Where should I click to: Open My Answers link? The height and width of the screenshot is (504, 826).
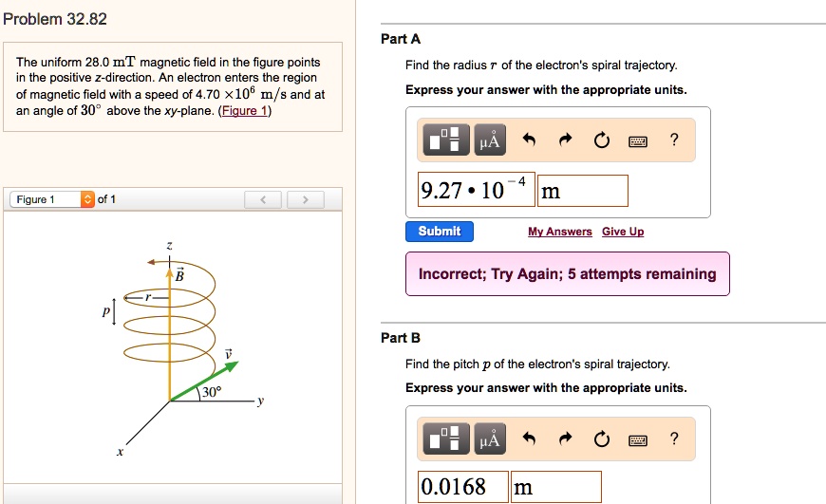click(x=560, y=232)
